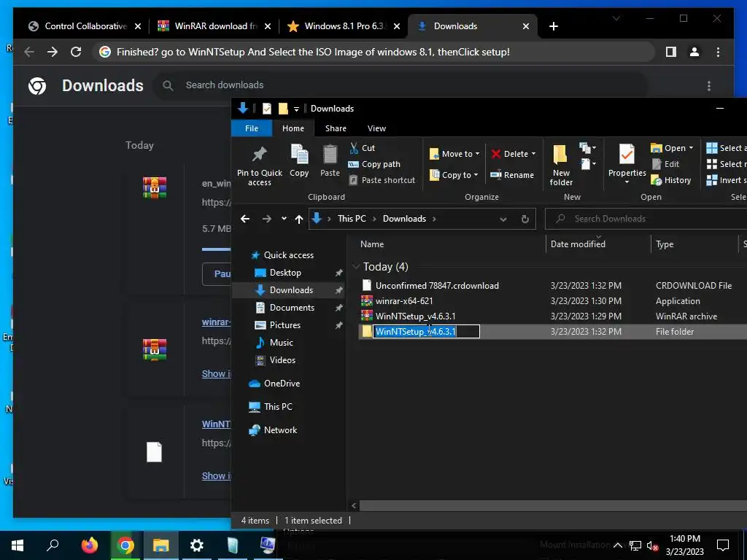The image size is (747, 560).
Task: Open Chrome side panel icon
Action: [x=671, y=52]
